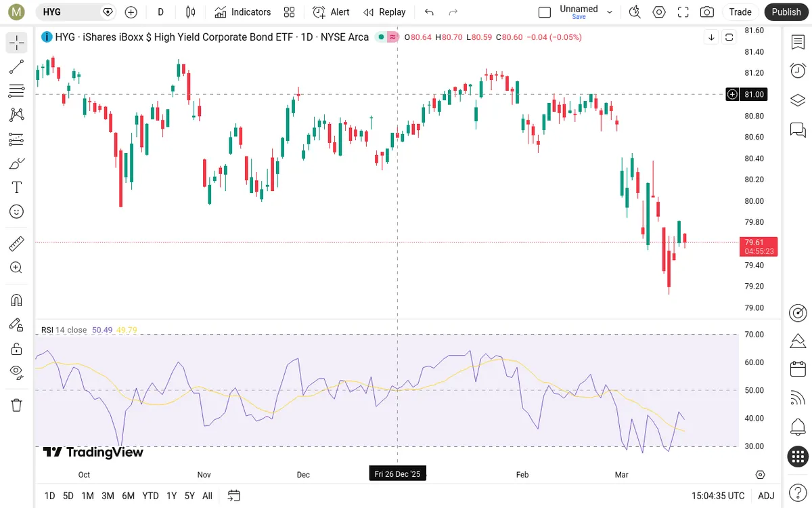The height and width of the screenshot is (508, 812).
Task: Open the notifications bell
Action: coord(798,427)
